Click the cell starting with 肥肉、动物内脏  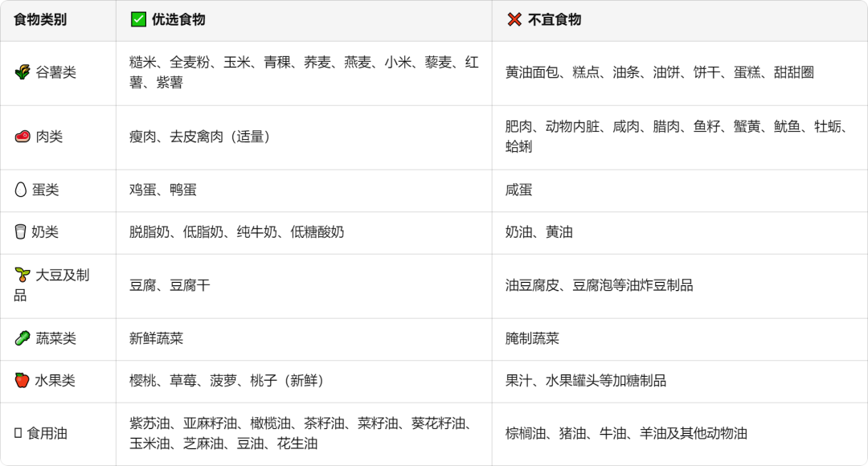[x=680, y=137]
